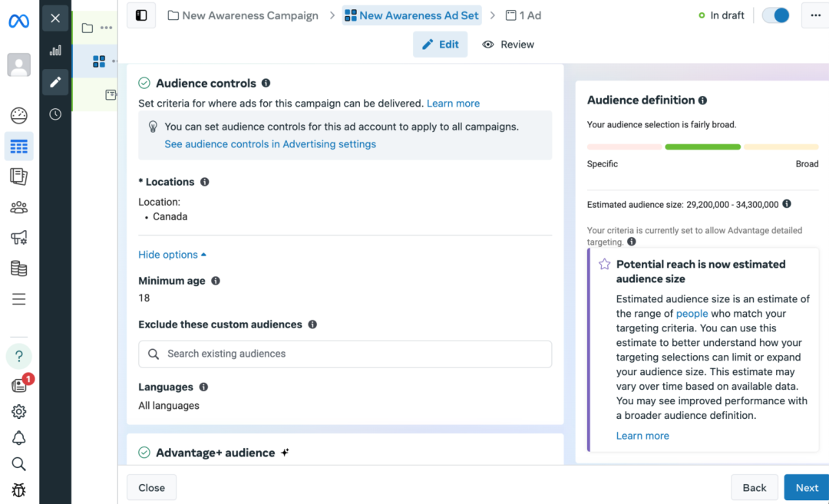Select Campaigns table grid icon in sidebar
Screen dimensions: 829x504
(19, 147)
